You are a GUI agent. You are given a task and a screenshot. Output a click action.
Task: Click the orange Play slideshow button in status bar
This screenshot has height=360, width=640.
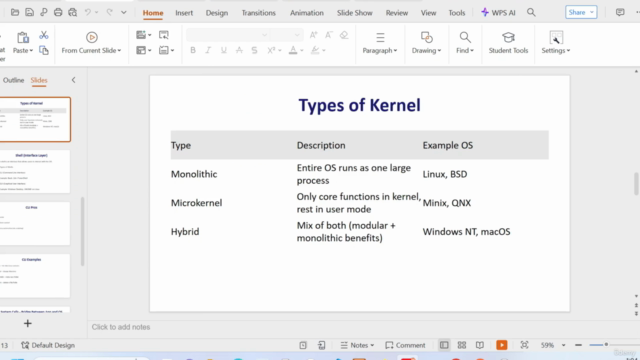click(x=502, y=345)
